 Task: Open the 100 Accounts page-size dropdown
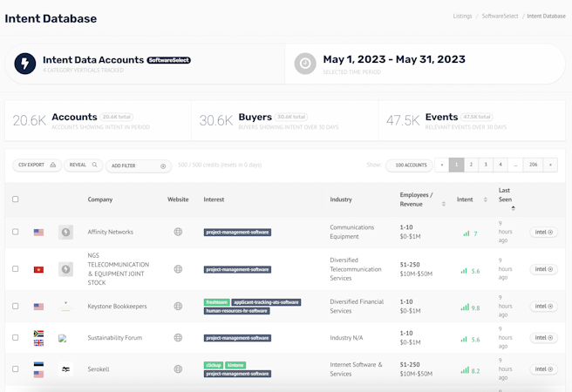point(410,165)
